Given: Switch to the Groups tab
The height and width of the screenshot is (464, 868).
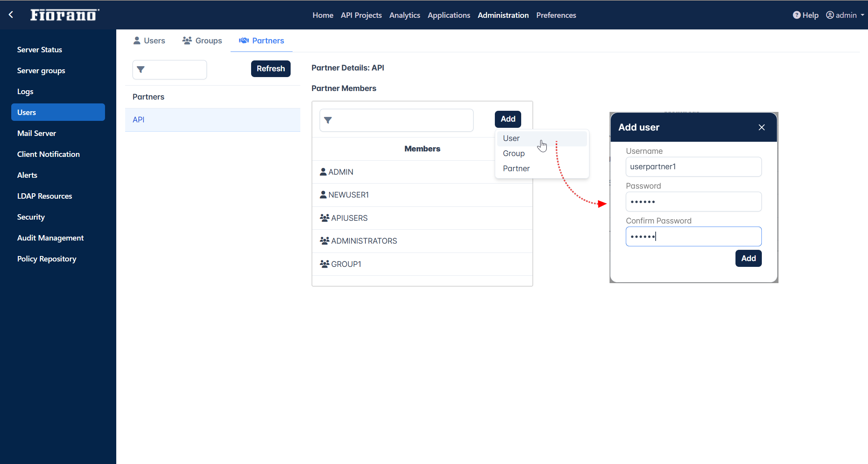Looking at the screenshot, I should [x=202, y=41].
